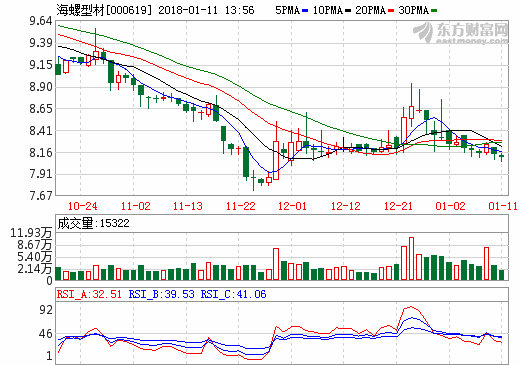Click price axis label 9.15
The height and width of the screenshot is (365, 520).
click(x=41, y=65)
